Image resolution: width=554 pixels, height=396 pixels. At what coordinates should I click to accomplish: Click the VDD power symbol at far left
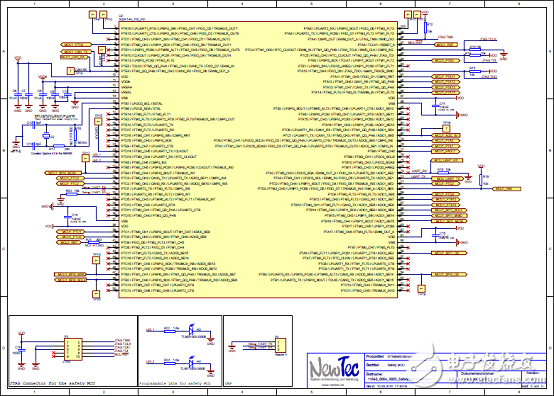tap(17, 59)
